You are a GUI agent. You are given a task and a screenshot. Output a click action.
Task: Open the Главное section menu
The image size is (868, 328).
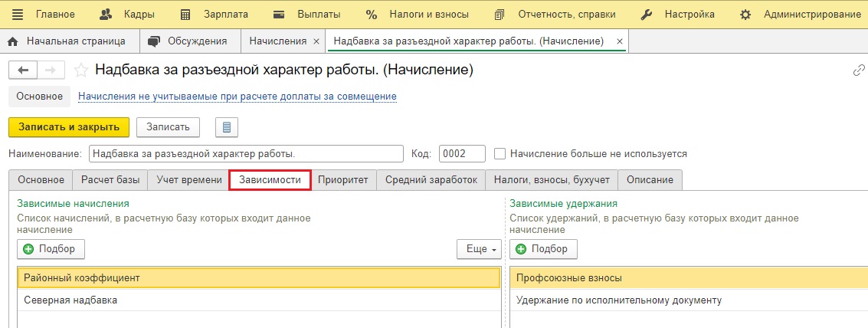click(x=55, y=15)
